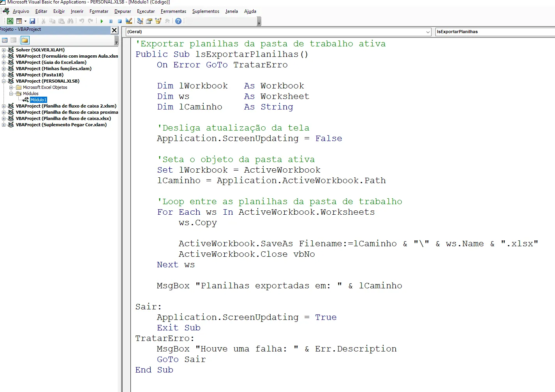
Task: Click the View Code icon in the Project panel
Action: tap(5, 40)
